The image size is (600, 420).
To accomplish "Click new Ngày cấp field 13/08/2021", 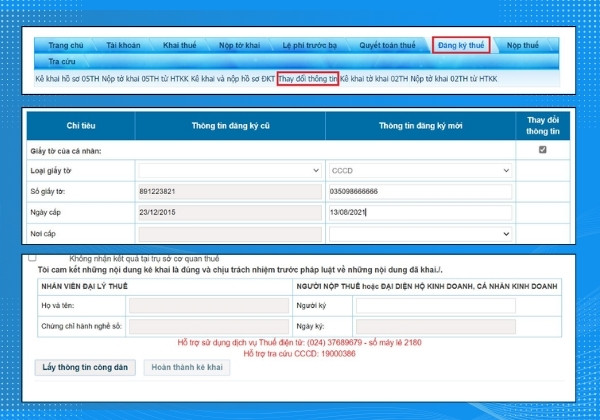I will click(x=420, y=212).
